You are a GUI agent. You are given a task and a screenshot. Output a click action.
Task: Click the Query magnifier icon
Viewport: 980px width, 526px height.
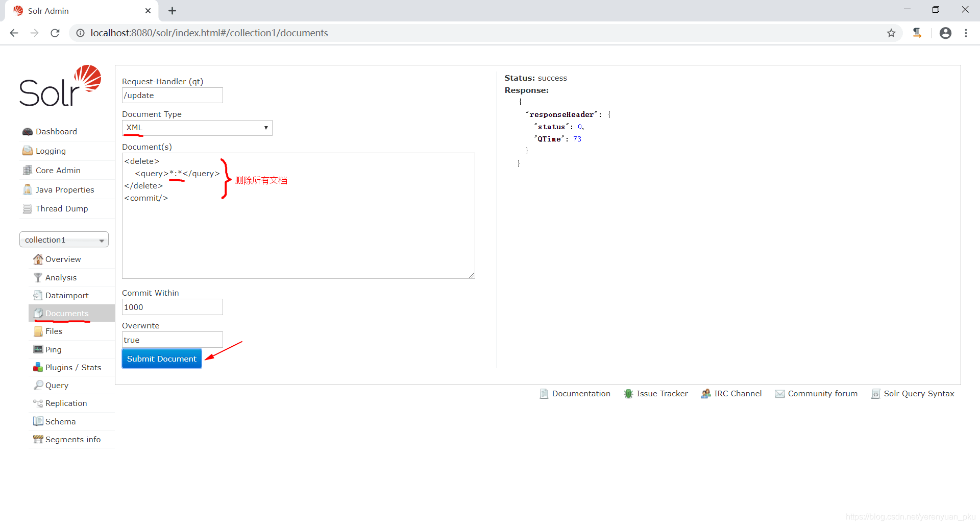pos(38,385)
